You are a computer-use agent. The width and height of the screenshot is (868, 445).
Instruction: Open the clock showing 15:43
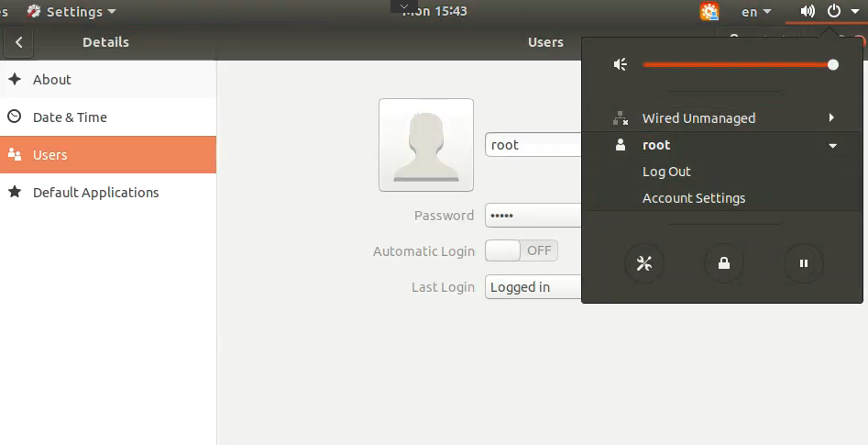[434, 11]
